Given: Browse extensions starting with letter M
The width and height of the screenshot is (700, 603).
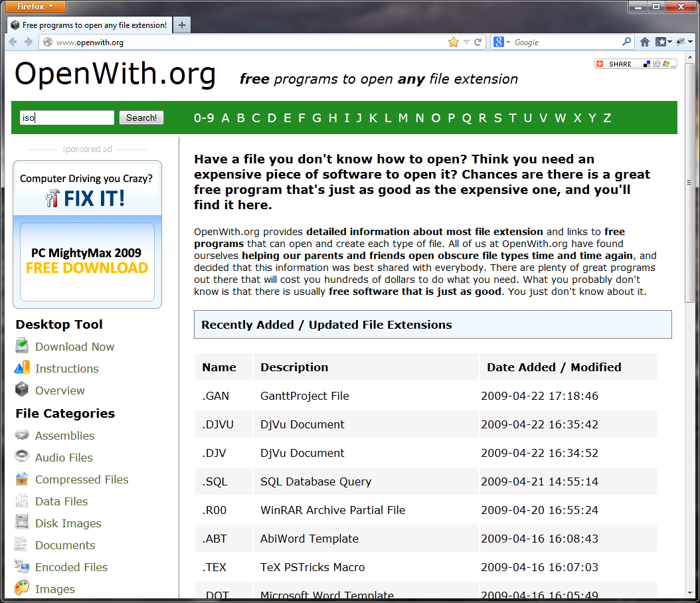Looking at the screenshot, I should (x=403, y=118).
